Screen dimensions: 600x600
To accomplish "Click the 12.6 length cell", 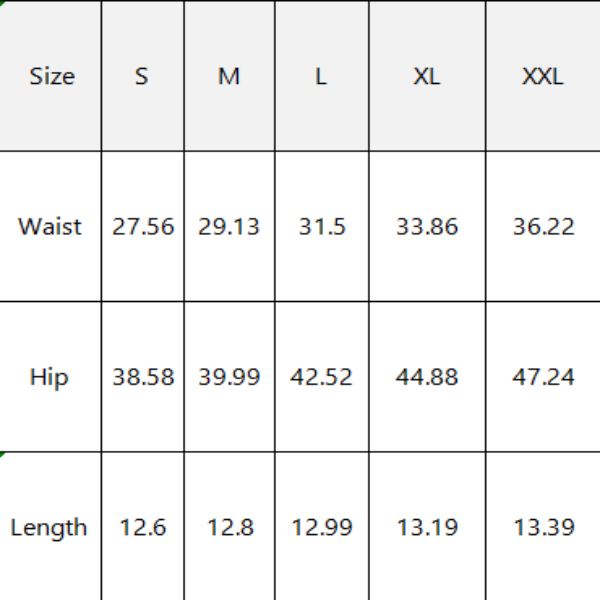I will (x=143, y=527).
